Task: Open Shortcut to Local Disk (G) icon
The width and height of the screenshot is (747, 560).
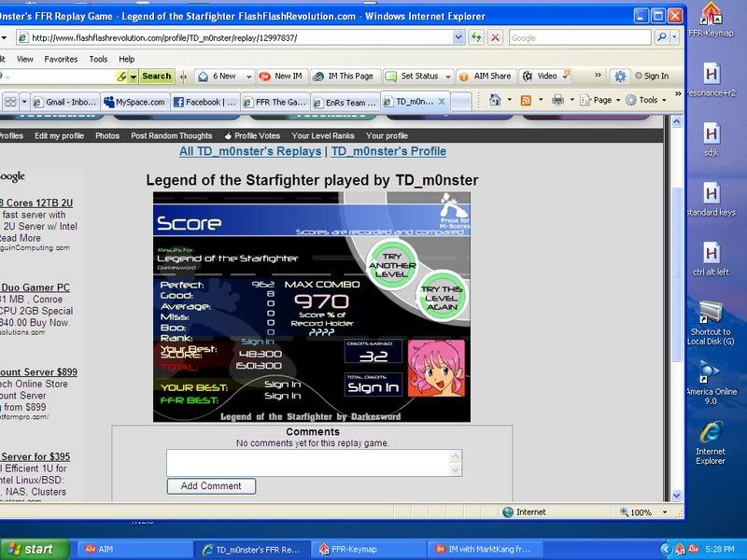Action: point(711,323)
